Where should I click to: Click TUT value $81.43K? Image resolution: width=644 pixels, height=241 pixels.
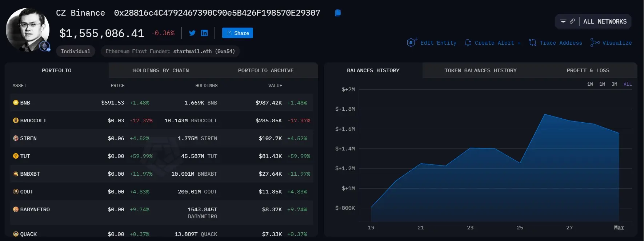pos(270,156)
